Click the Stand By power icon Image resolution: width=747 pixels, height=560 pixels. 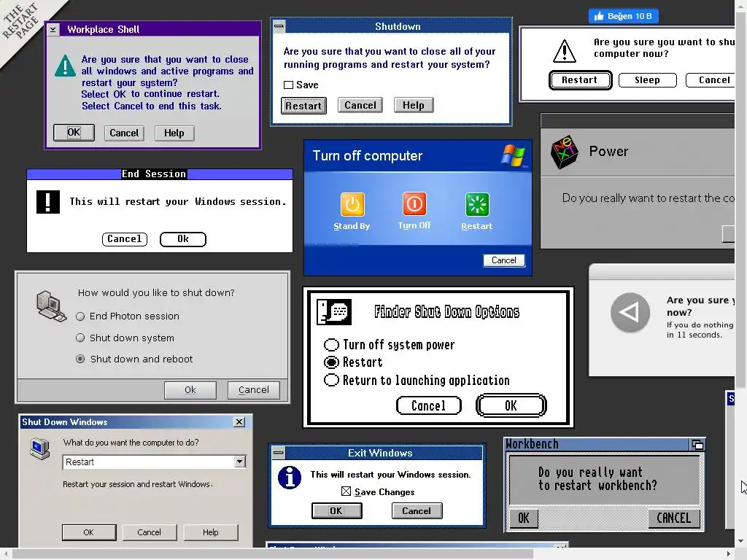(352, 204)
